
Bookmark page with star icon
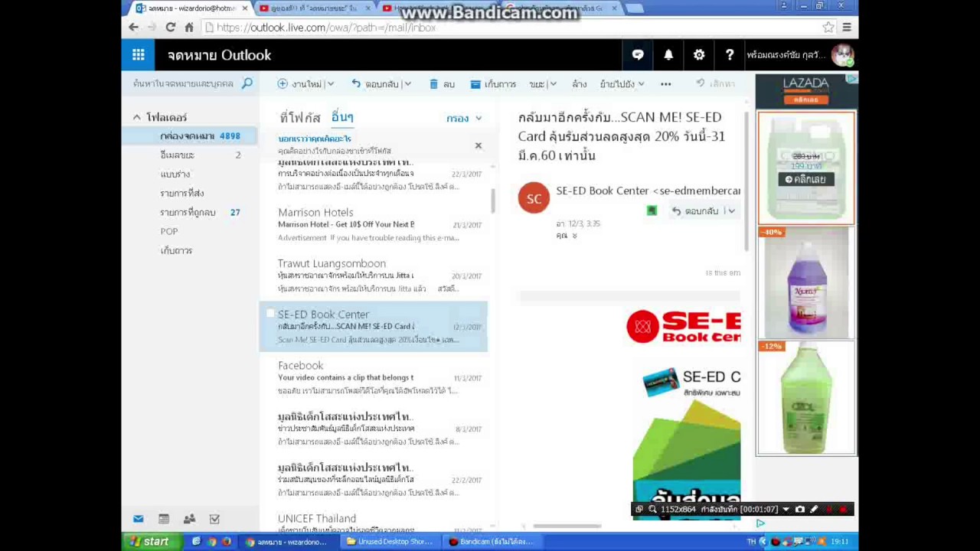[828, 27]
